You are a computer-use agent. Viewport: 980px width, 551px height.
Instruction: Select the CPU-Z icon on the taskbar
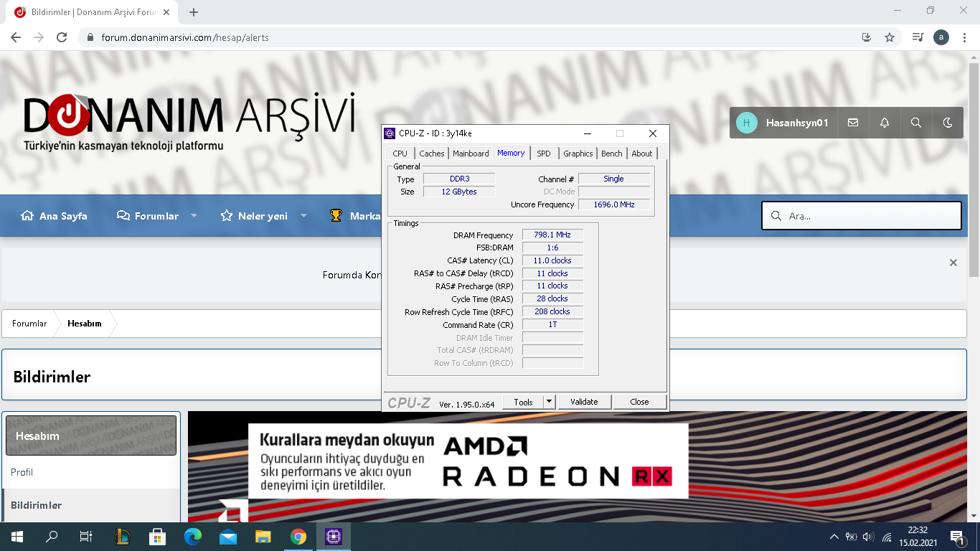pyautogui.click(x=334, y=537)
